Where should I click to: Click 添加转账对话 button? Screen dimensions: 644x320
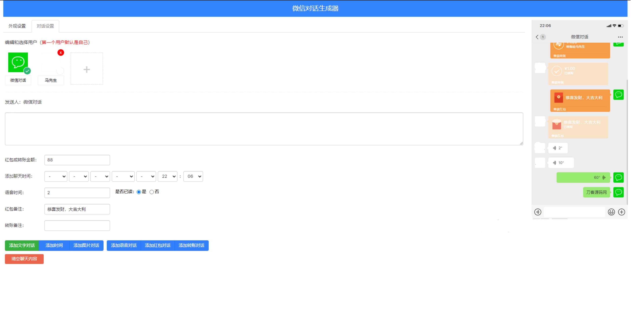pyautogui.click(x=192, y=246)
